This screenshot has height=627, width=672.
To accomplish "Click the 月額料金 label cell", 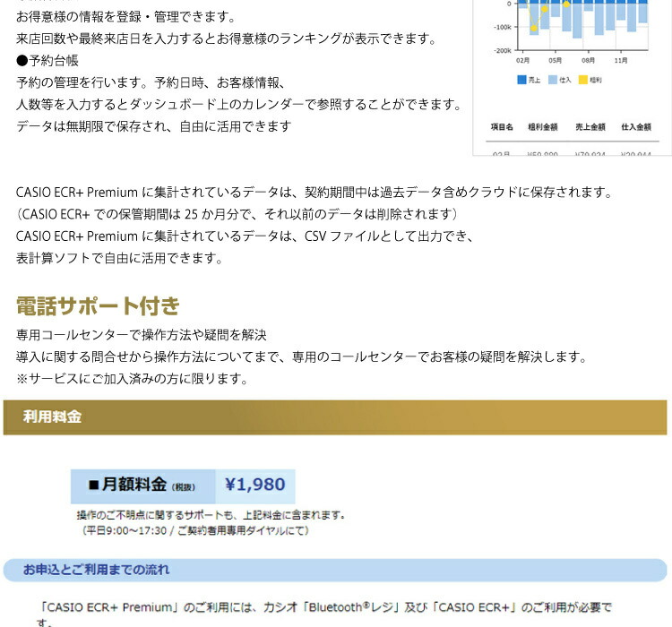I will tap(142, 486).
